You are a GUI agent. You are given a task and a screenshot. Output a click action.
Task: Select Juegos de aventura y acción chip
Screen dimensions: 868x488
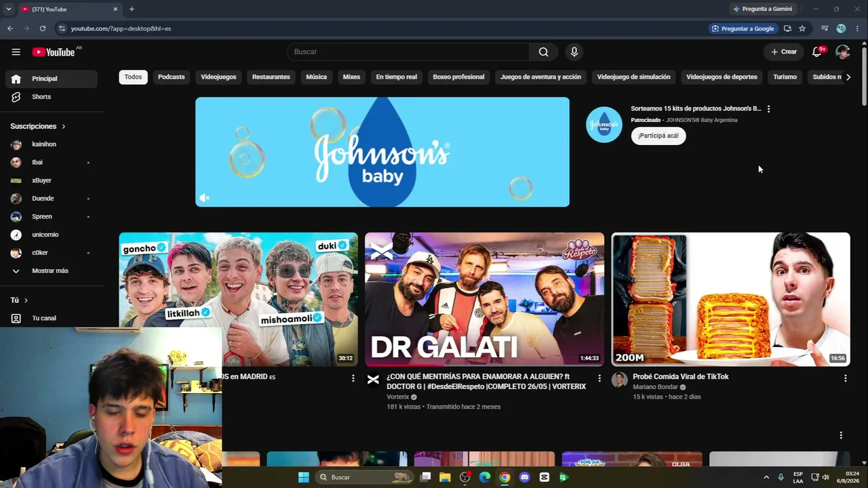(540, 77)
